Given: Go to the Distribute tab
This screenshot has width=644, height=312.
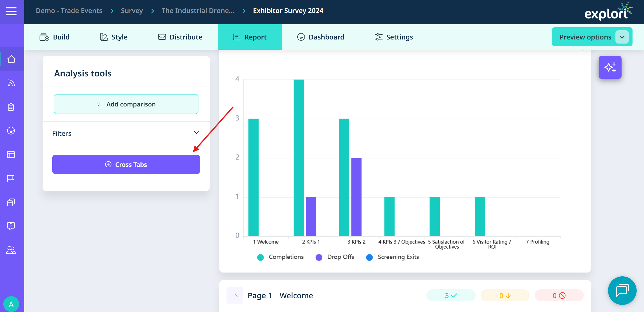Looking at the screenshot, I should (180, 37).
